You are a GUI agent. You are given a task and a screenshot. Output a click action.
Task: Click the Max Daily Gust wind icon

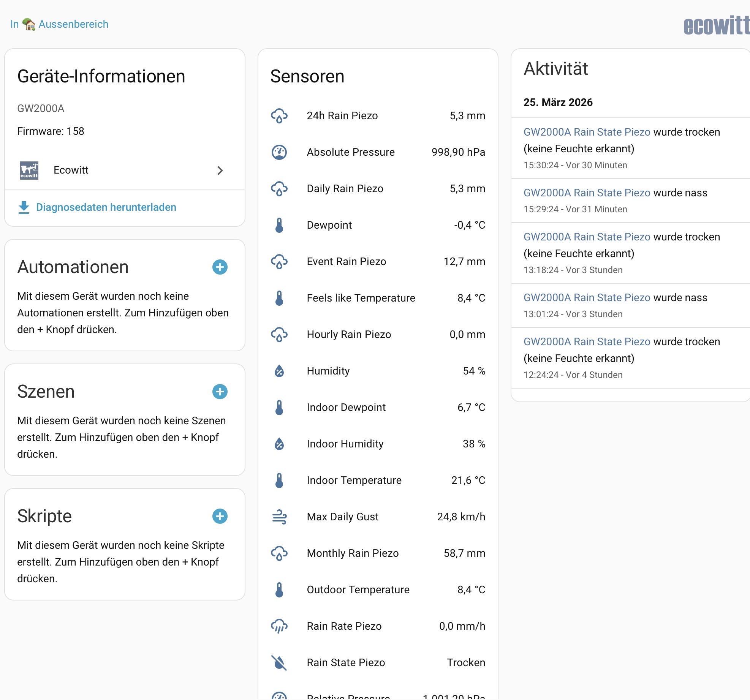(x=279, y=517)
